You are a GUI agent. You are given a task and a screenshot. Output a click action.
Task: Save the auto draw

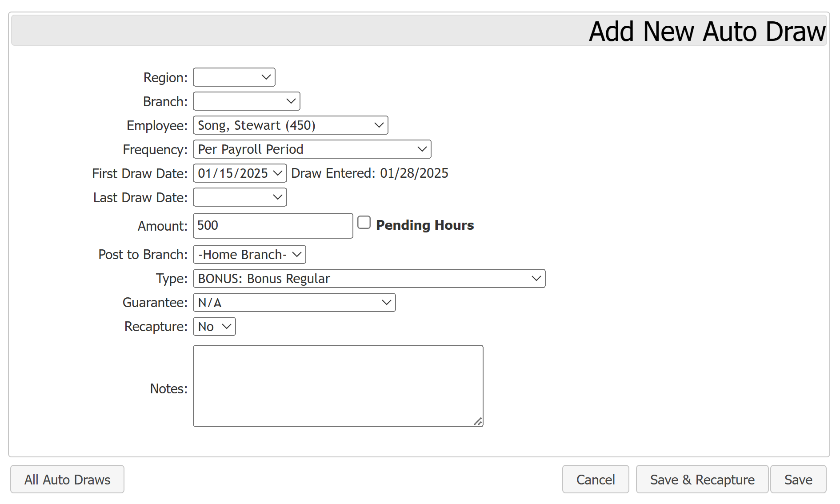coord(798,480)
